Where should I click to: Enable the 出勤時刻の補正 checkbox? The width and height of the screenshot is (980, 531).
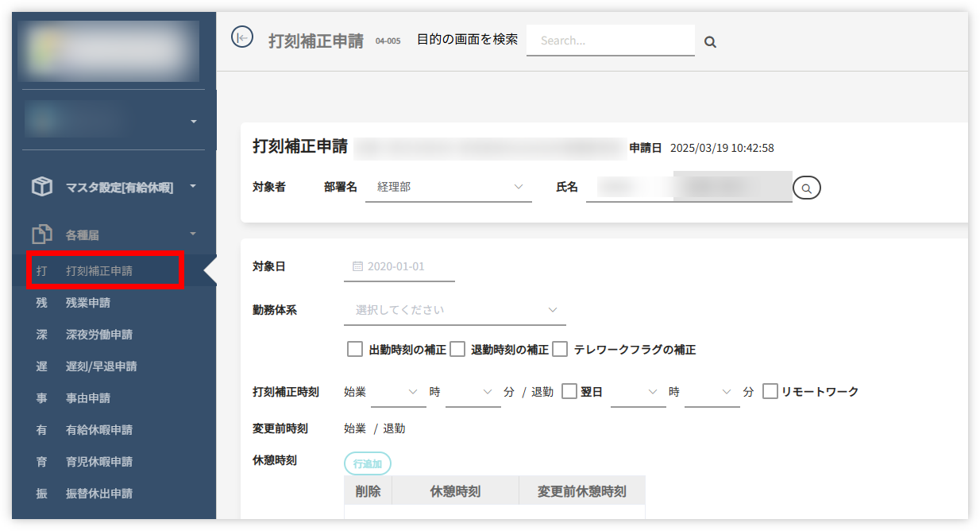(355, 349)
